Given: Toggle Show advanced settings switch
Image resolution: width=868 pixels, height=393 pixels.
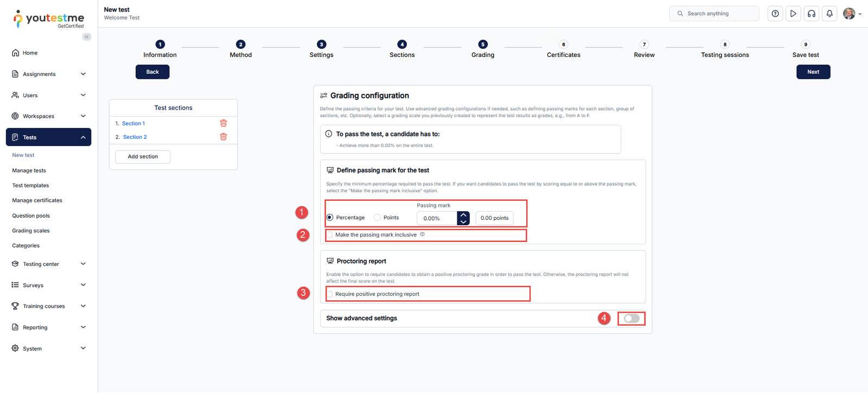Looking at the screenshot, I should 631,319.
